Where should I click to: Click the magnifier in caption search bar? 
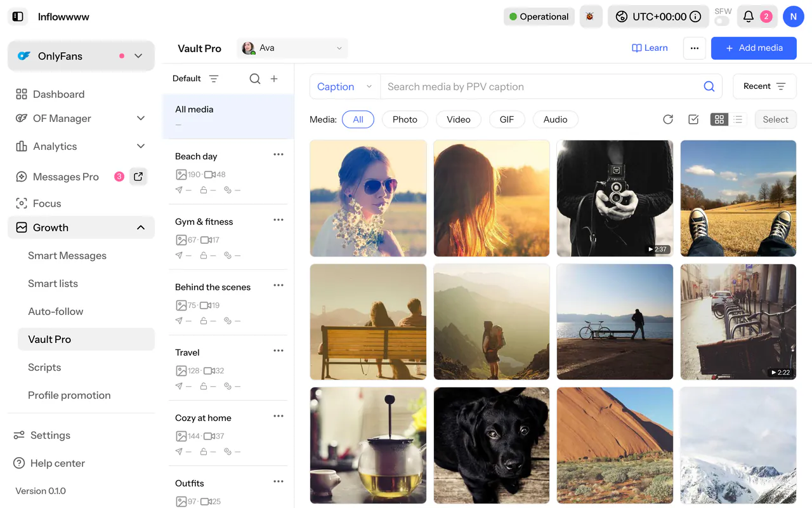coord(709,86)
